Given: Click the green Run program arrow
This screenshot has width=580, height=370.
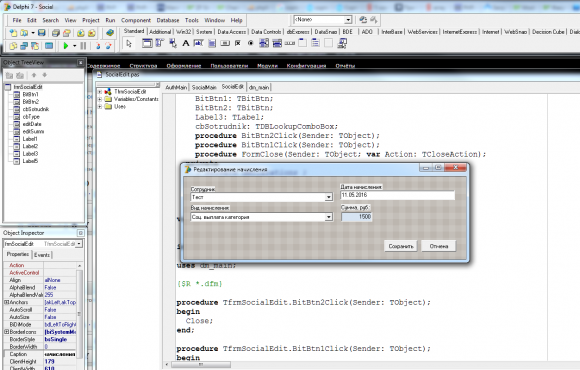Looking at the screenshot, I should (x=66, y=46).
